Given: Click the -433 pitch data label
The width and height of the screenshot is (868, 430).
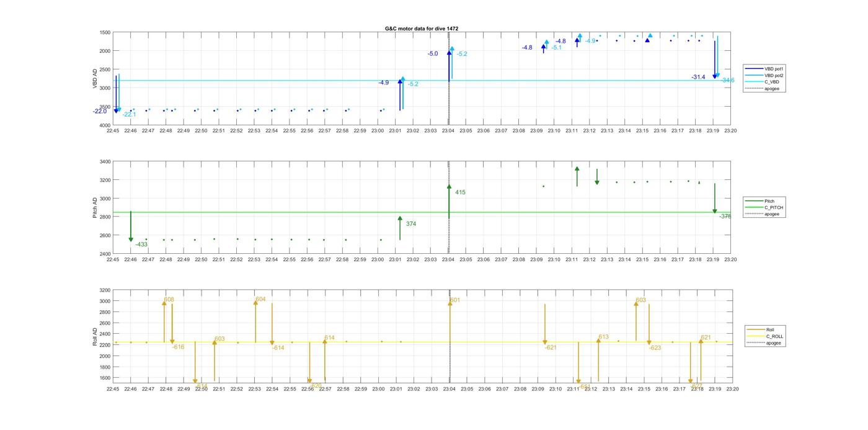Looking at the screenshot, I should [141, 244].
